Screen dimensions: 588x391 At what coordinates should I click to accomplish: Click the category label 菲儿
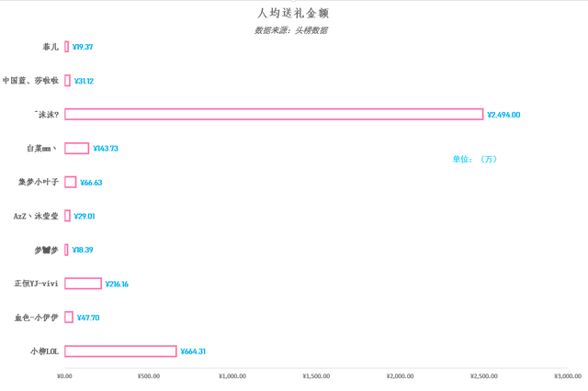pos(51,47)
